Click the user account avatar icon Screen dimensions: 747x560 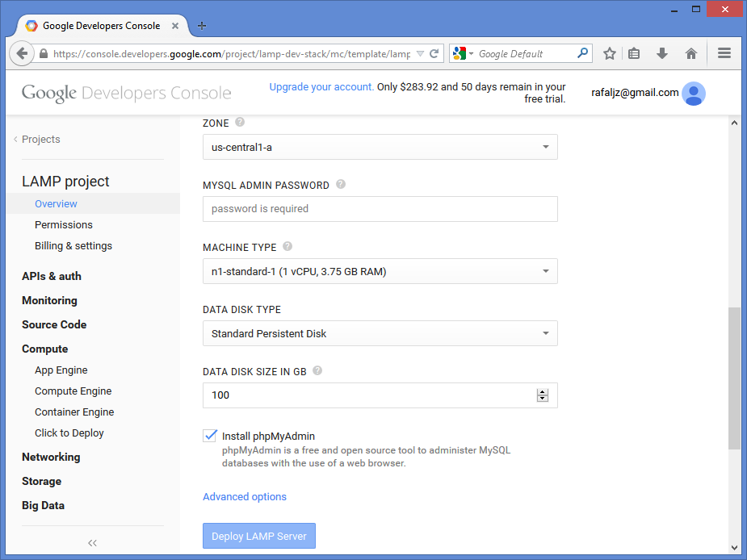(693, 94)
